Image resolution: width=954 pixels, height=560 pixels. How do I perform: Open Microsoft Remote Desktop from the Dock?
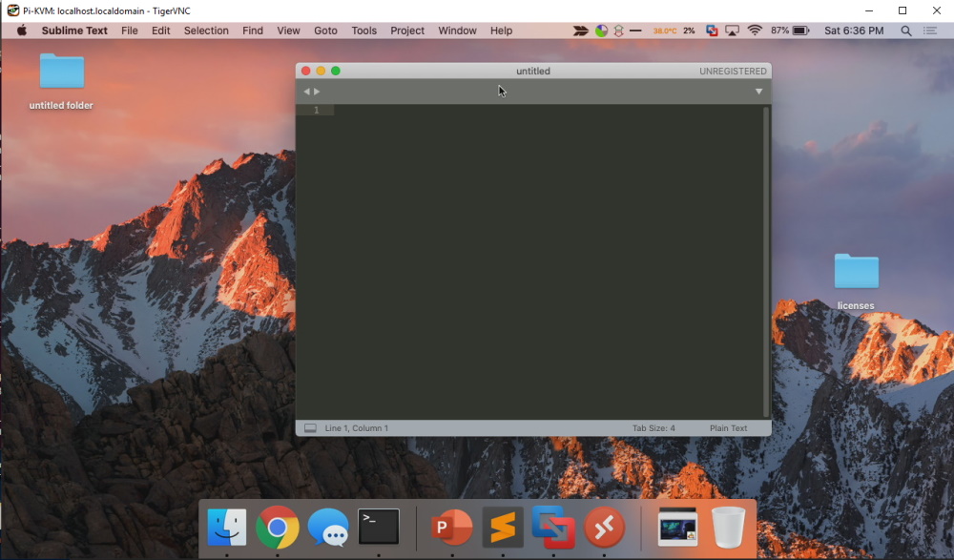[x=604, y=528]
